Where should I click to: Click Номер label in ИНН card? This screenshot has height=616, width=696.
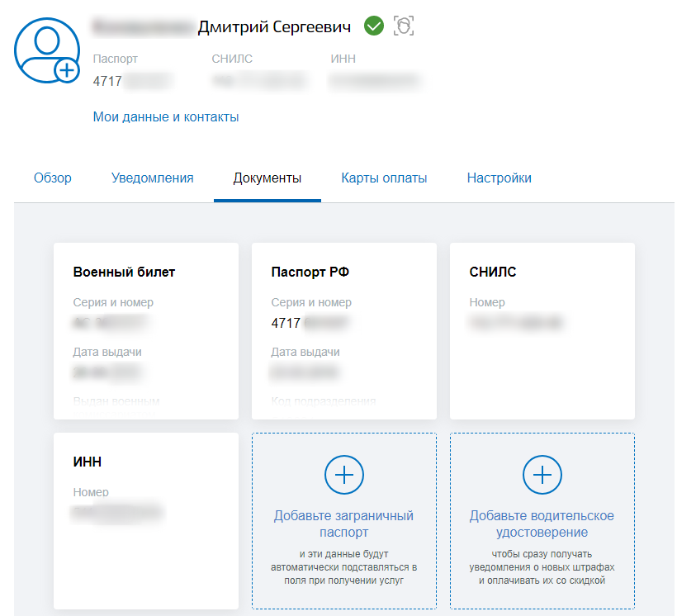pyautogui.click(x=91, y=492)
